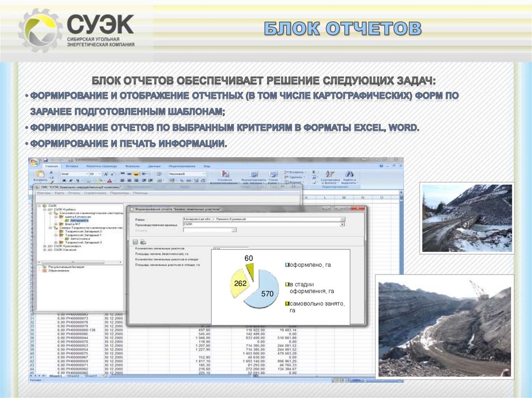Screen dimensions: 532x398
Task: Open the Производственная единица СУЭК dropdown
Action: [342, 224]
